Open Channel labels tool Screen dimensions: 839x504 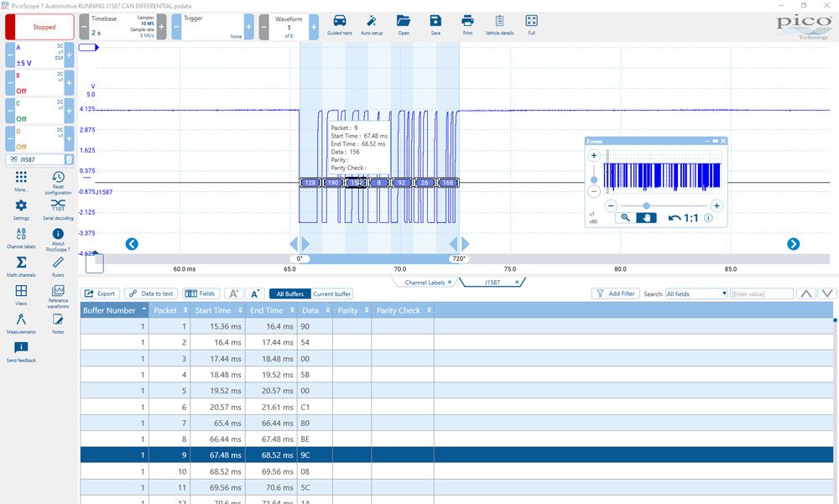coord(21,238)
